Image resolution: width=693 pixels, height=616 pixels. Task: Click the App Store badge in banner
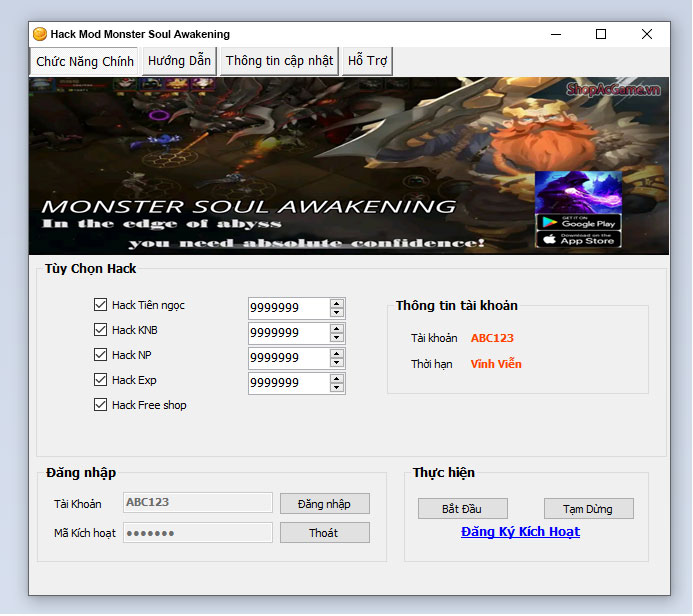tap(578, 240)
